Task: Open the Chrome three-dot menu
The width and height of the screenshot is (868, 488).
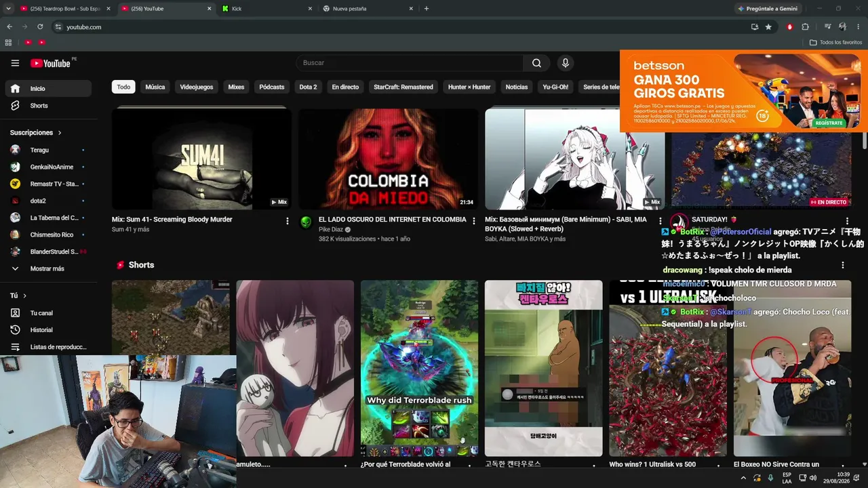Action: point(858,27)
